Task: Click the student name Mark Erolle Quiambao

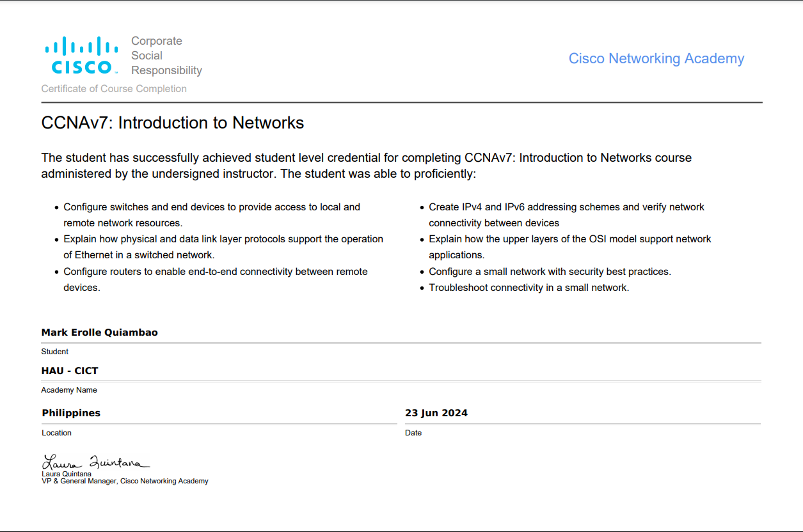Action: point(99,332)
